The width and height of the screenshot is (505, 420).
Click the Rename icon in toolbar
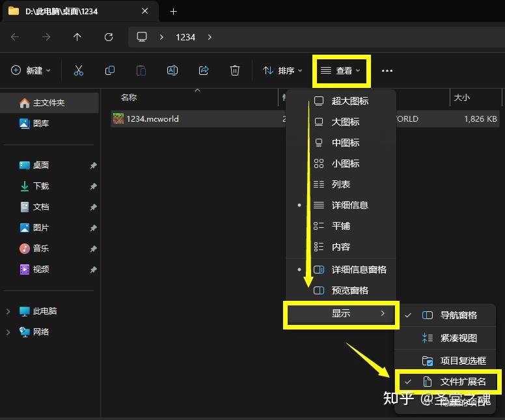(172, 70)
